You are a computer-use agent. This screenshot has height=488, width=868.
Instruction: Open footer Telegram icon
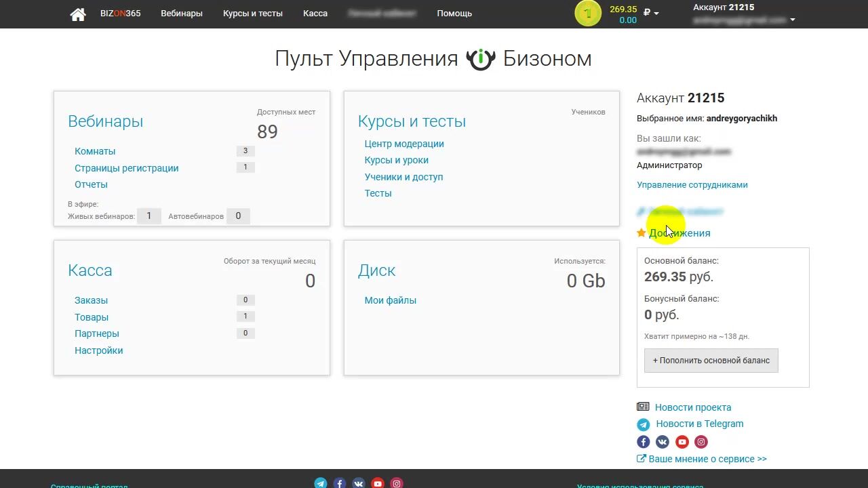click(321, 483)
